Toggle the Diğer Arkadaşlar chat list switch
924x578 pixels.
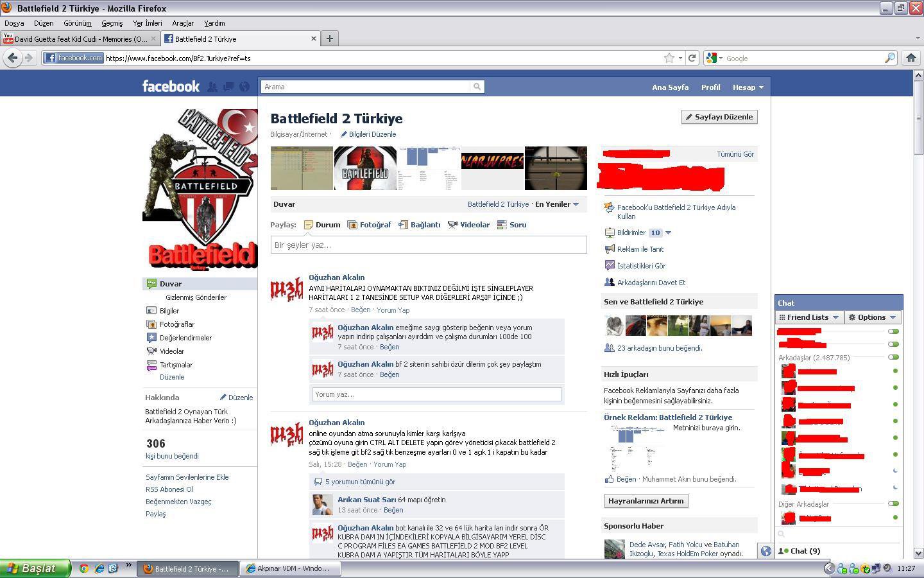click(893, 504)
